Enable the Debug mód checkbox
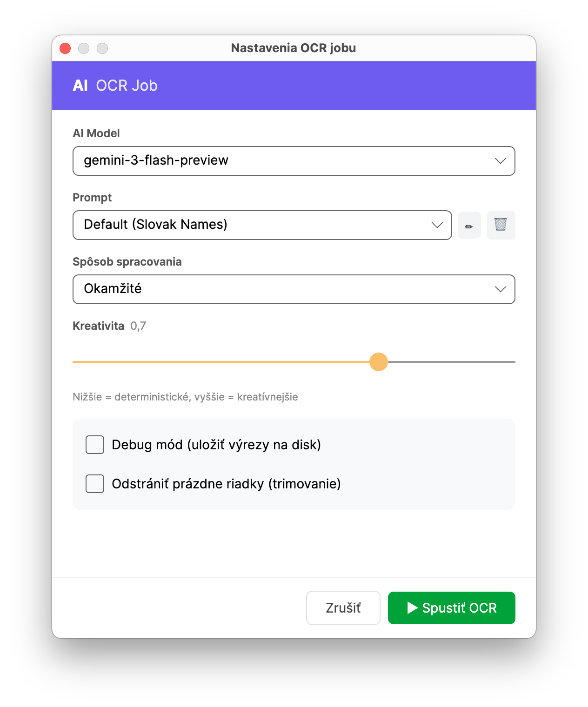The image size is (588, 707). (x=95, y=445)
